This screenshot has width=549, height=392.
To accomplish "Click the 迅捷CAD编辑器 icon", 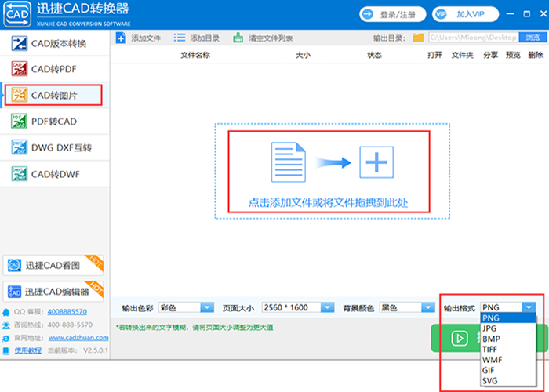I will coord(14,292).
